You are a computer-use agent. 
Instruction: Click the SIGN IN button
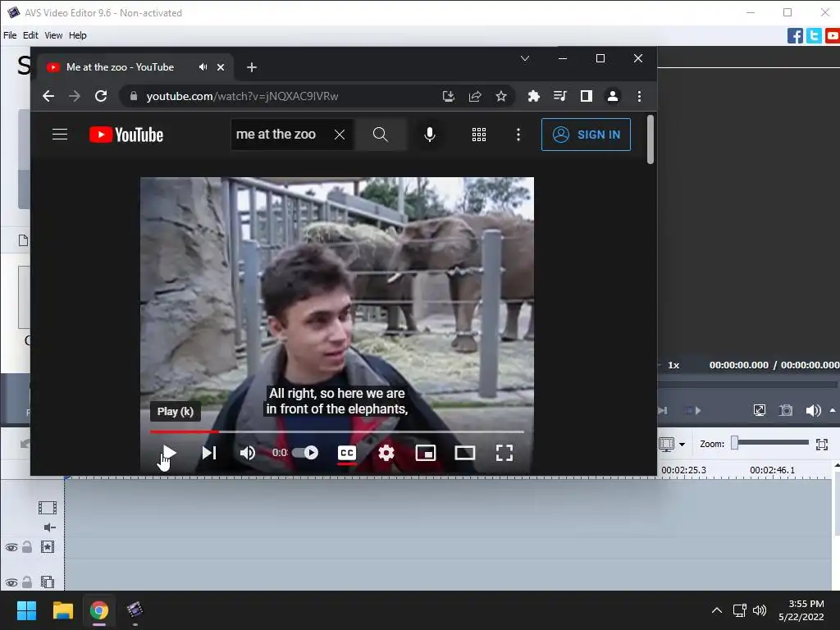(x=586, y=135)
